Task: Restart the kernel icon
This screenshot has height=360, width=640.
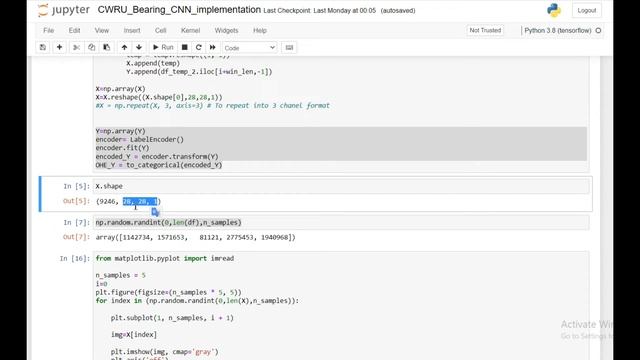Action: pyautogui.click(x=199, y=47)
